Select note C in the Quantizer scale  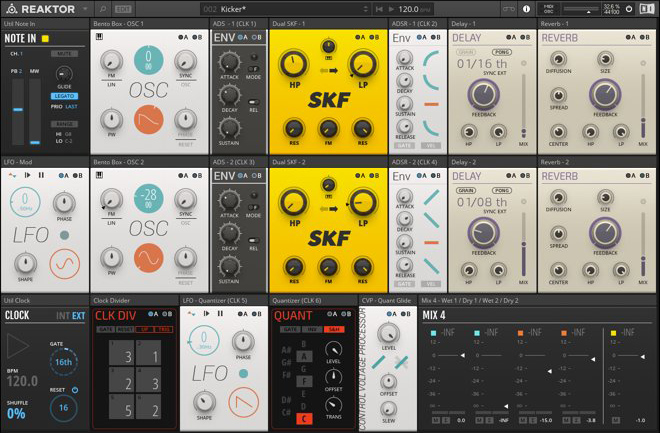(304, 419)
